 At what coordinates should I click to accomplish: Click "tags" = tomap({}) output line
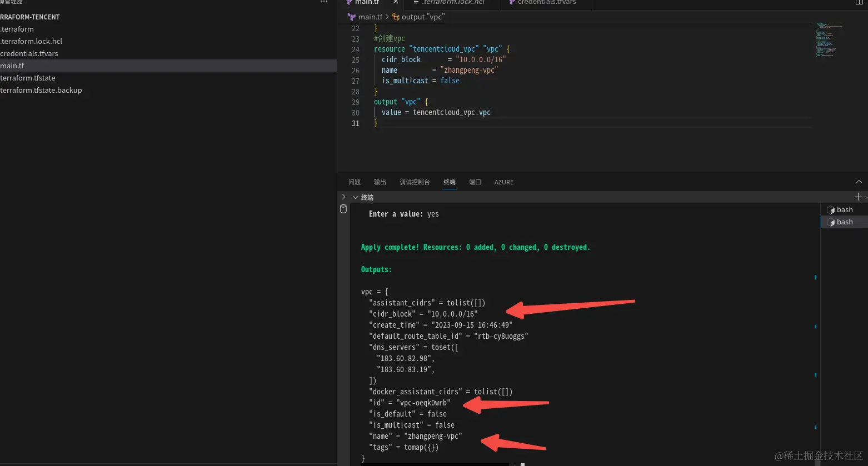[x=404, y=447]
